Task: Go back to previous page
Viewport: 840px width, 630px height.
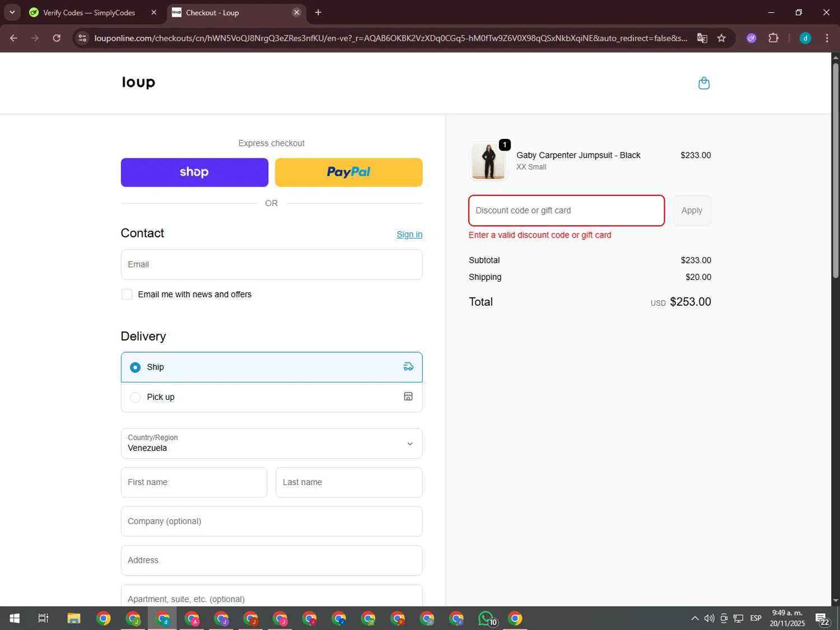Action: pyautogui.click(x=13, y=38)
